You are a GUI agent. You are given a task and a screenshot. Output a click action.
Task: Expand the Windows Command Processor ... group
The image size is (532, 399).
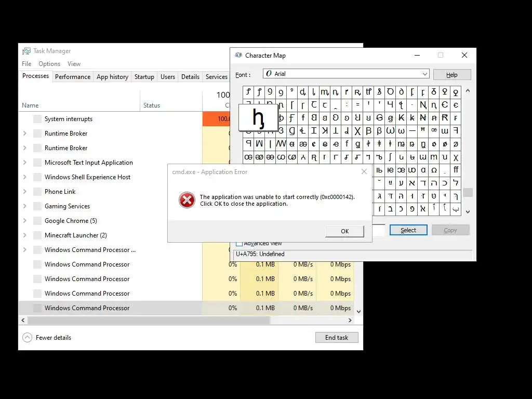[25, 250]
